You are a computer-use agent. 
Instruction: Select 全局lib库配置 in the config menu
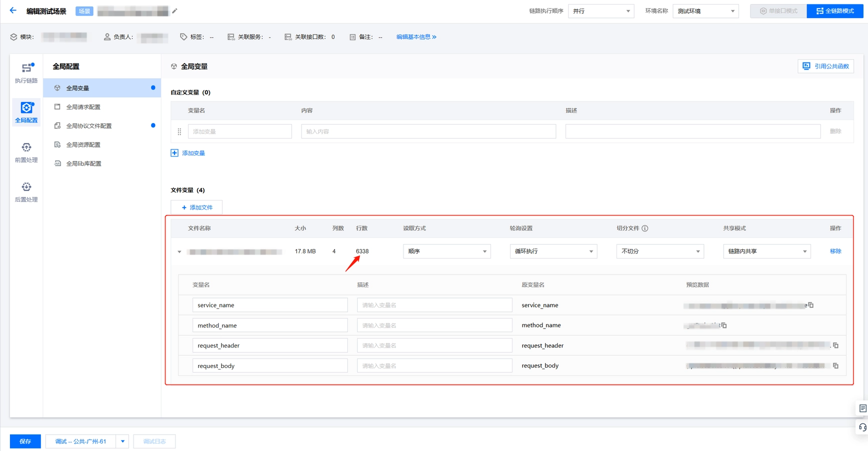coord(102,164)
